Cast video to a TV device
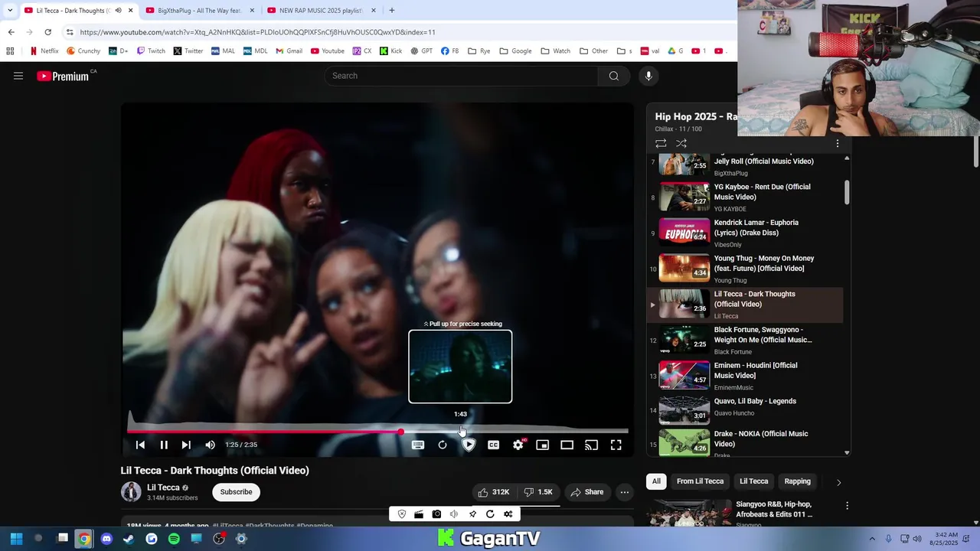The height and width of the screenshot is (551, 980). point(591,445)
